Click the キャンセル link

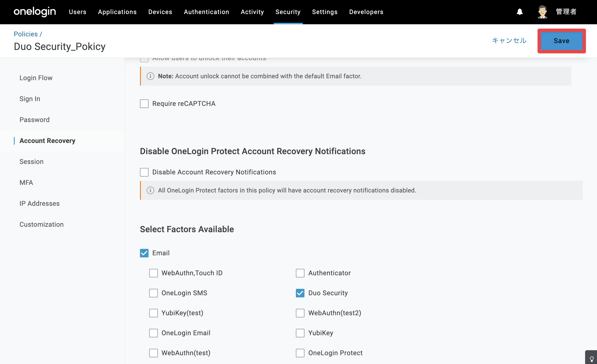[509, 40]
